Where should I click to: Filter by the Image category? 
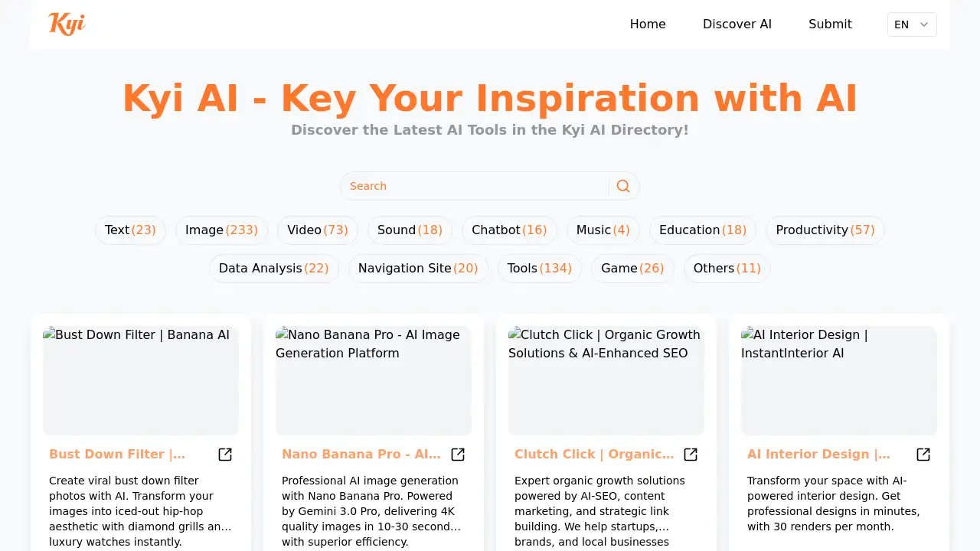(221, 230)
